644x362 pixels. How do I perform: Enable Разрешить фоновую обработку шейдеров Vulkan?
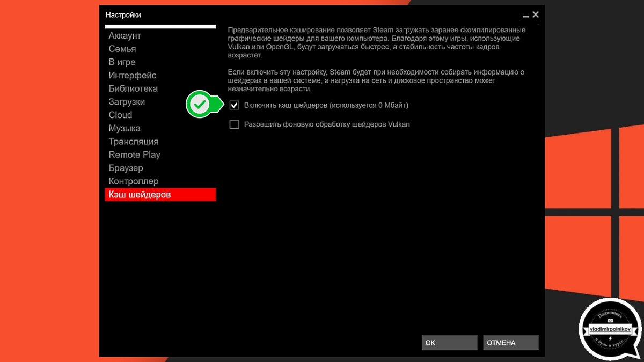[x=234, y=124]
